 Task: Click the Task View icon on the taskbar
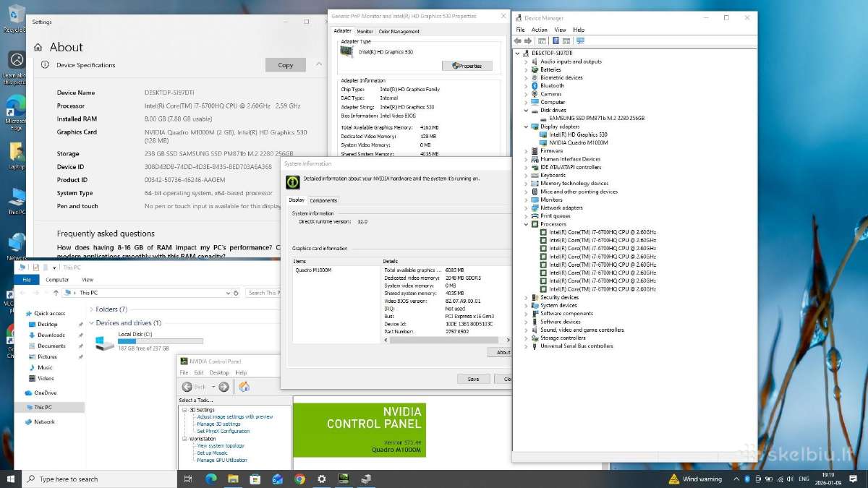(x=187, y=479)
